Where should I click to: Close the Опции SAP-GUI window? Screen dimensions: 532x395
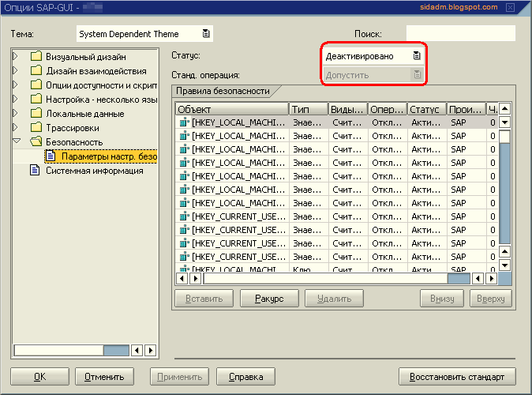[510, 7]
